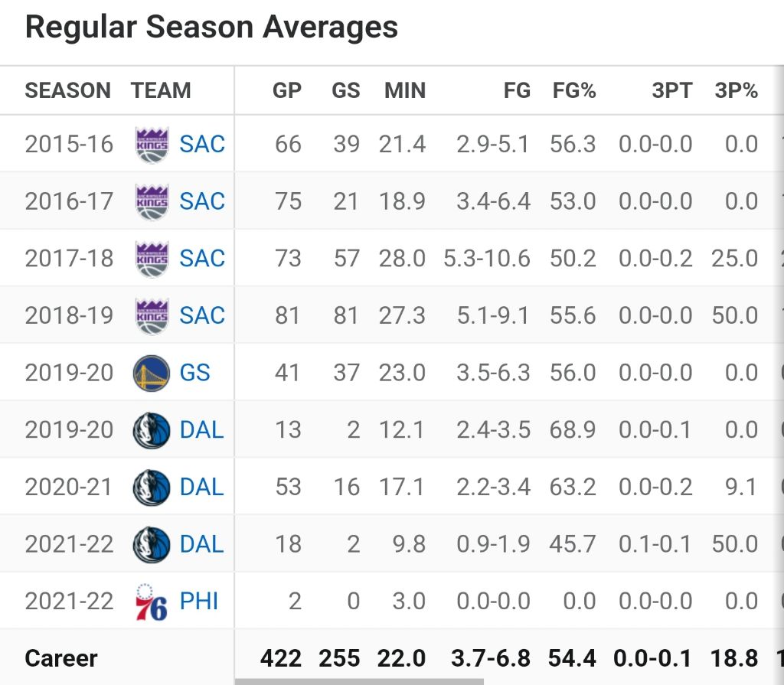Open the SAC team link for 2018-19

202,315
